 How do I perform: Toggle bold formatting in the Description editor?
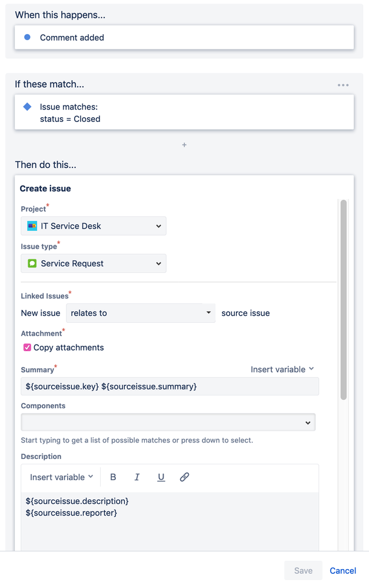click(x=112, y=477)
